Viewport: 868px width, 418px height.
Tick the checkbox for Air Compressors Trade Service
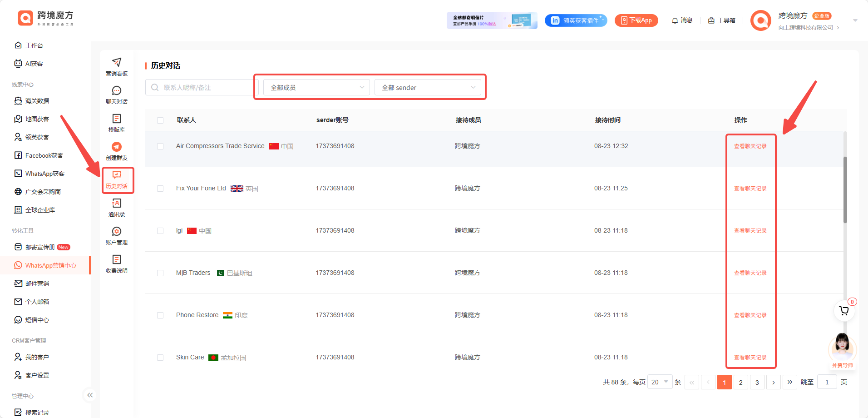point(160,146)
